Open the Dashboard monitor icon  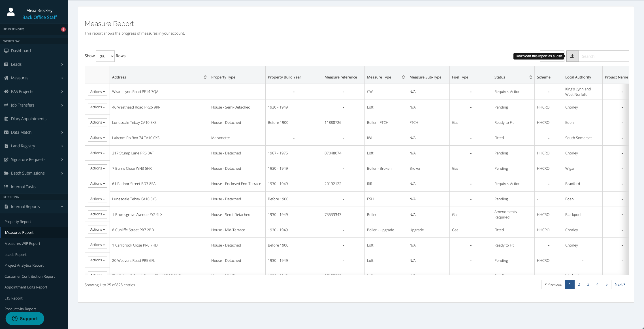[6, 51]
